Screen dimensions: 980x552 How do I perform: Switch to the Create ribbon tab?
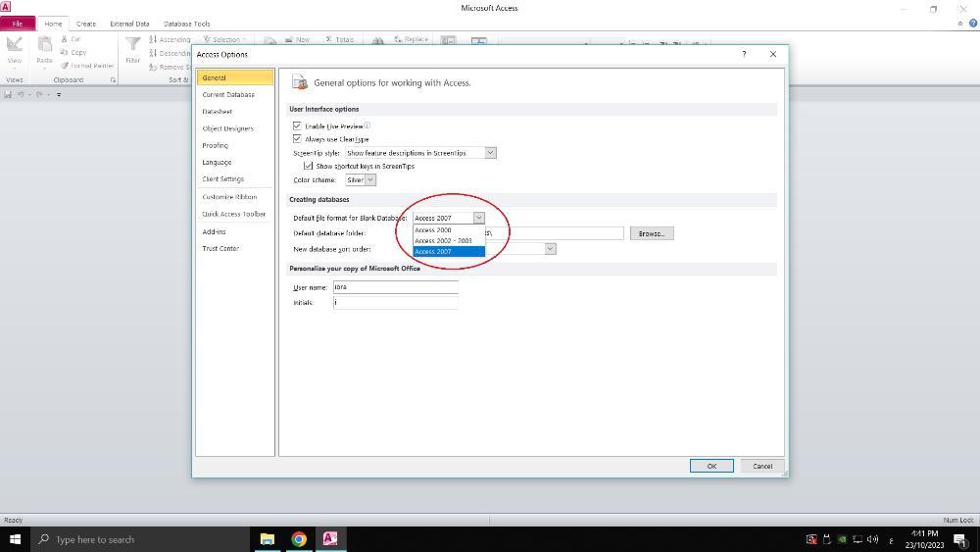(86, 24)
